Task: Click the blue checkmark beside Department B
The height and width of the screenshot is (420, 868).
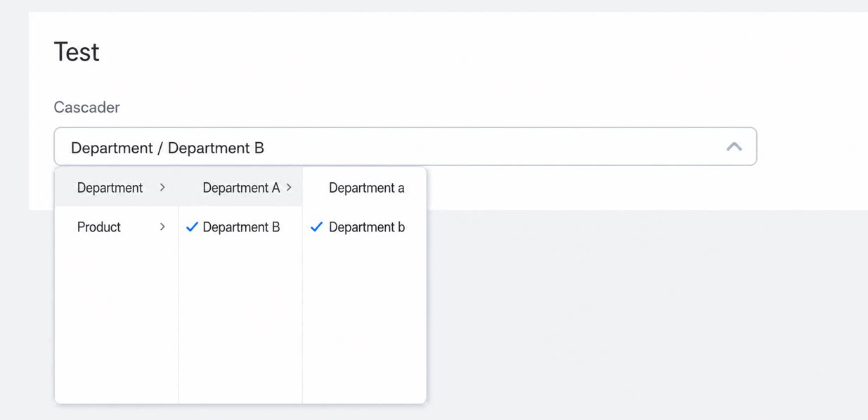Action: pyautogui.click(x=192, y=227)
